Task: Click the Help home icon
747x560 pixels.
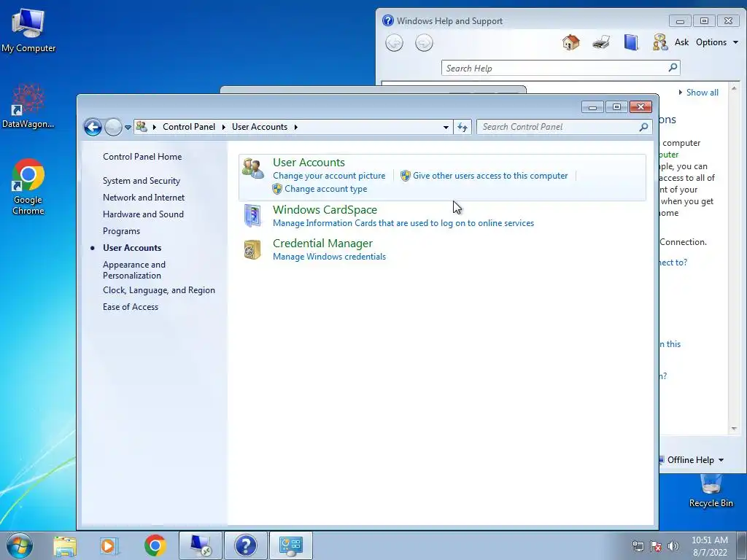Action: 570,42
